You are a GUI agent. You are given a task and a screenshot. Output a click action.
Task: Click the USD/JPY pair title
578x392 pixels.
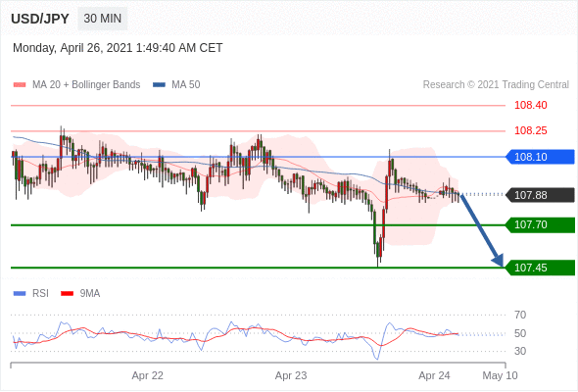(x=40, y=19)
